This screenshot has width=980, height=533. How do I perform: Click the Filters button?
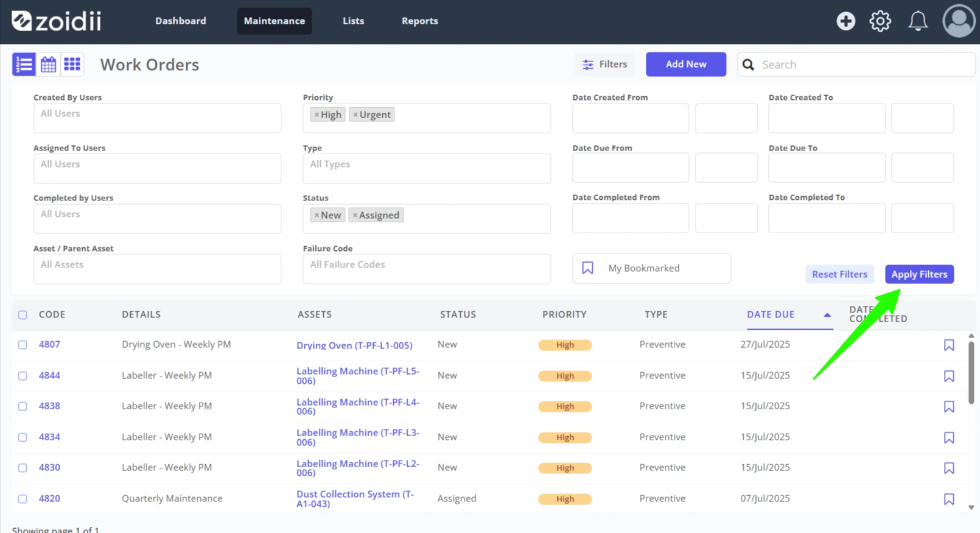(x=604, y=64)
